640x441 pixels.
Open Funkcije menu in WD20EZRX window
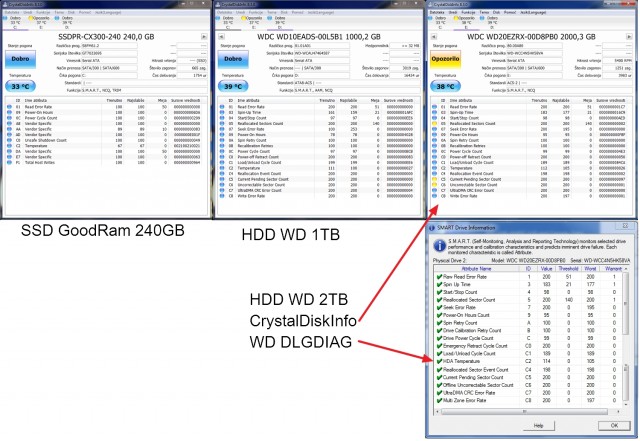pos(469,12)
